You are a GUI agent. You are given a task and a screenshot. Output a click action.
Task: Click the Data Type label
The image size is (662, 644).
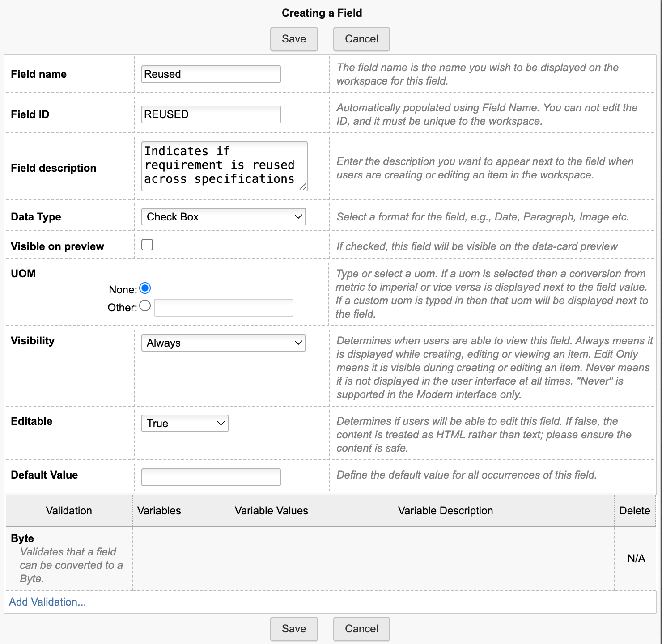click(36, 217)
